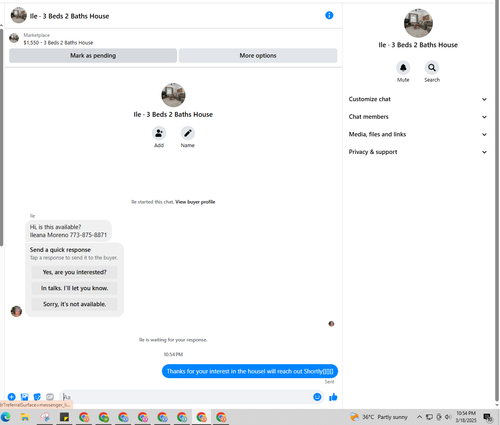Edit chat name with the pencil Name icon
Screen dimensions: 500x425
188,133
